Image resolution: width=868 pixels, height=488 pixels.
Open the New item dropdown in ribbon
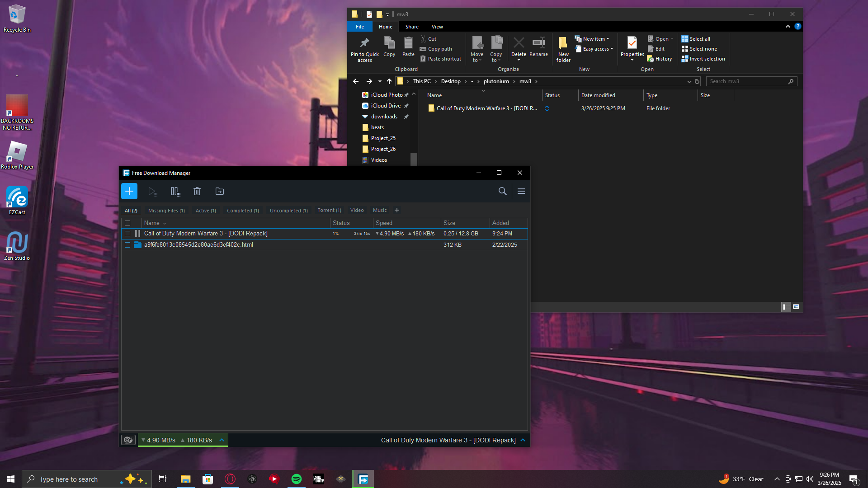pos(595,39)
